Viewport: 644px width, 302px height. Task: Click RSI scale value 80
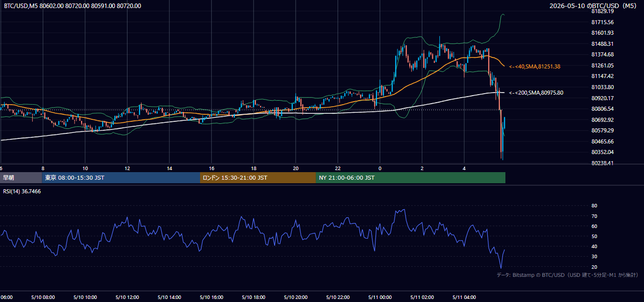pyautogui.click(x=594, y=206)
